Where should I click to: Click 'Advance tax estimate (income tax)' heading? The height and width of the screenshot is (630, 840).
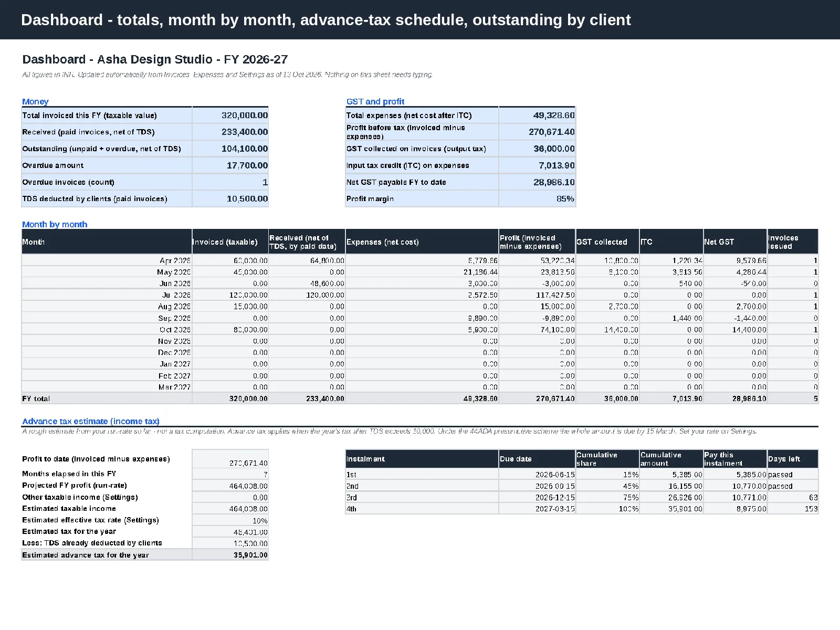point(91,422)
